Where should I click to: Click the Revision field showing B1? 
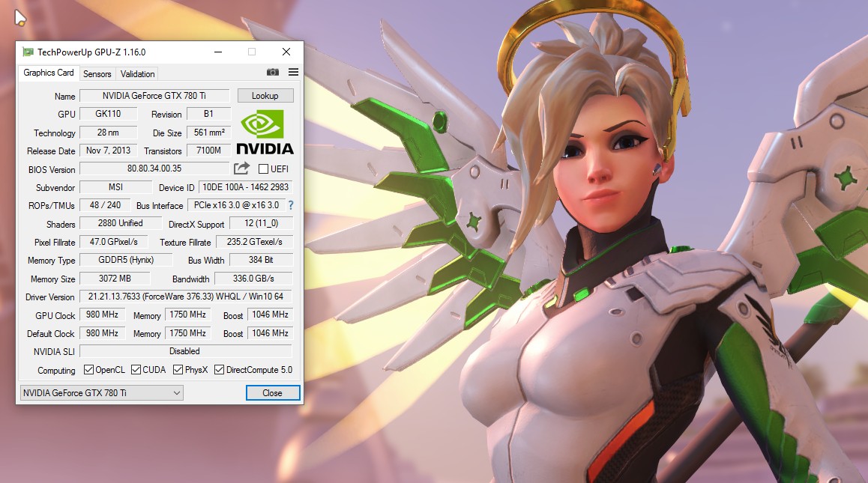coord(208,113)
